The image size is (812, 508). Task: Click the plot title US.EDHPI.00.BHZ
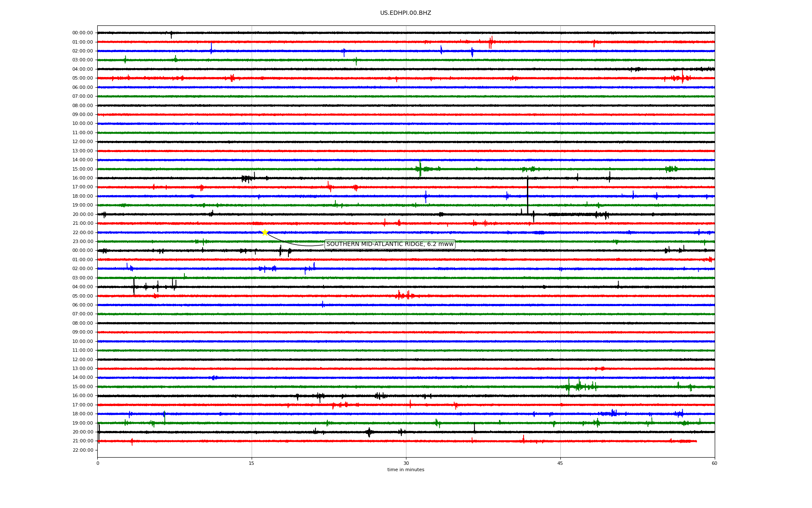[x=406, y=13]
